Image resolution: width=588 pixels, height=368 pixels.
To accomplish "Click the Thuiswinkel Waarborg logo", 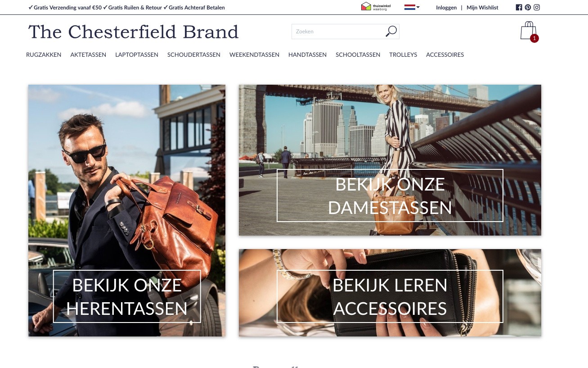I will (376, 7).
